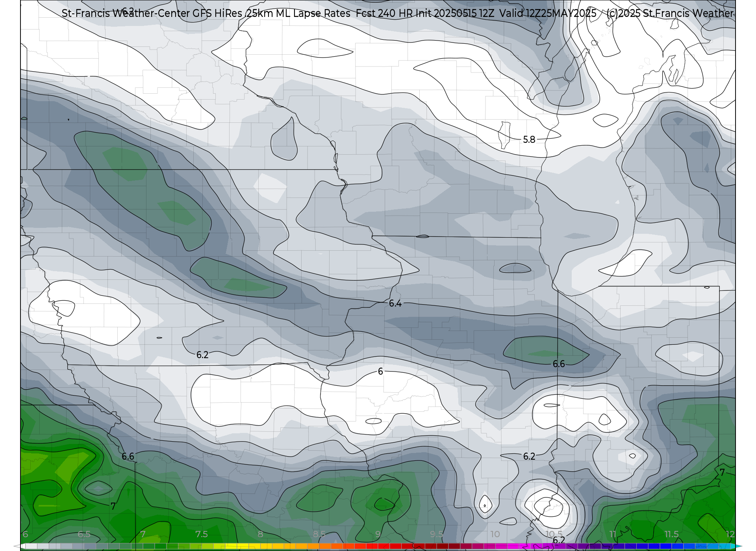Click the colorbar tick label 7.5
Viewport: 756px width, 551px height.
[202, 534]
